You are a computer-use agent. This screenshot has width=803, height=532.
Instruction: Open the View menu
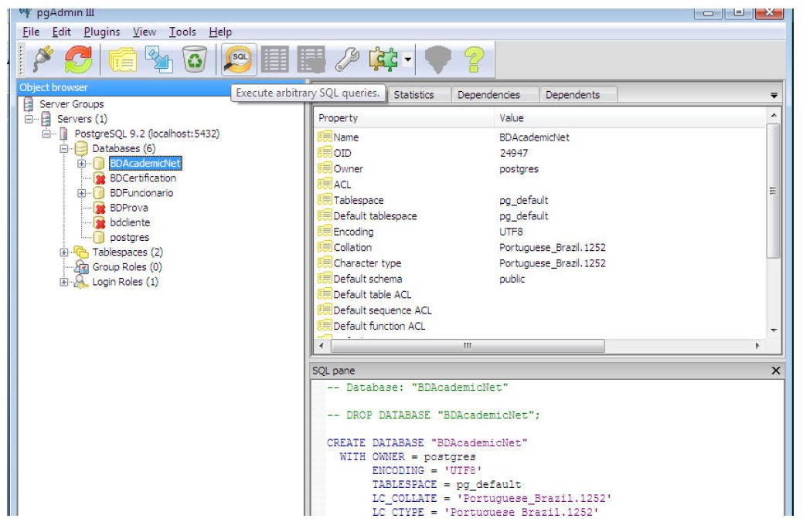point(145,32)
